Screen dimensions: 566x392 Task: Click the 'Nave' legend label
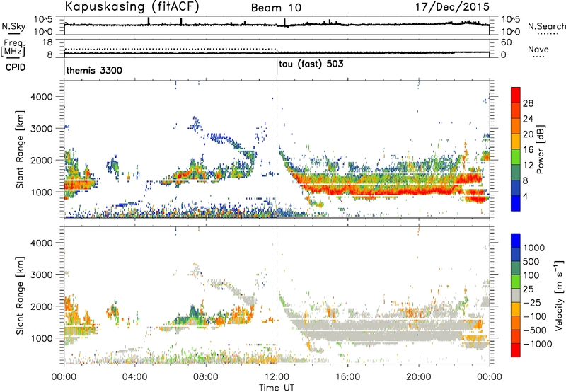[x=538, y=49]
